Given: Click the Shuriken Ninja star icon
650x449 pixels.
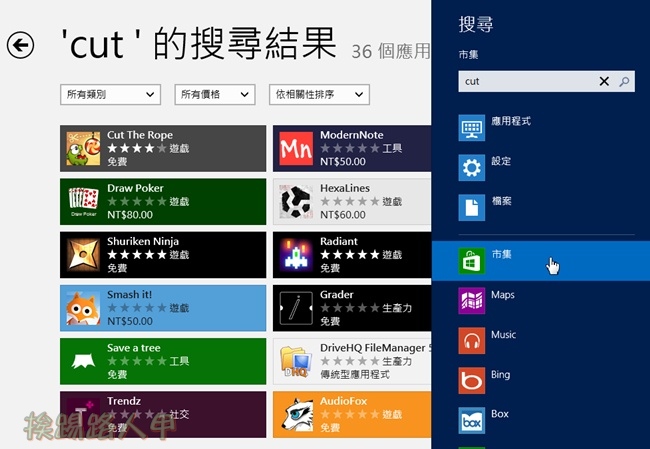Looking at the screenshot, I should [83, 255].
